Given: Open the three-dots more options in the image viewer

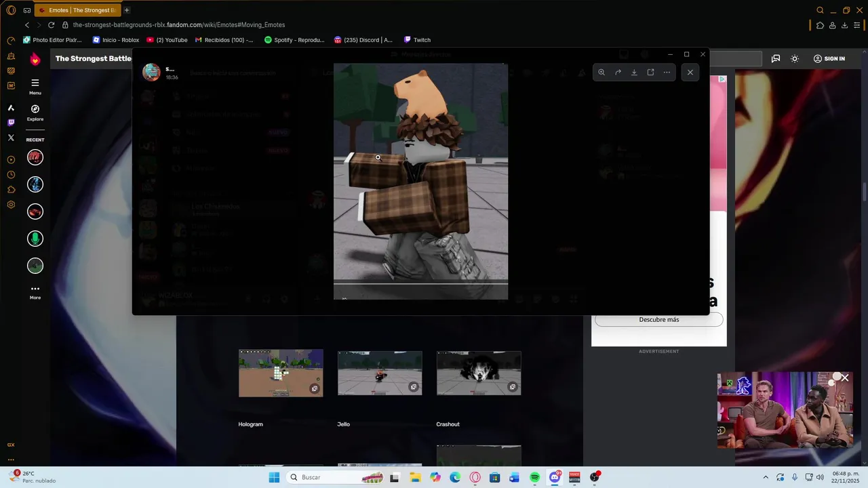Looking at the screenshot, I should (667, 72).
